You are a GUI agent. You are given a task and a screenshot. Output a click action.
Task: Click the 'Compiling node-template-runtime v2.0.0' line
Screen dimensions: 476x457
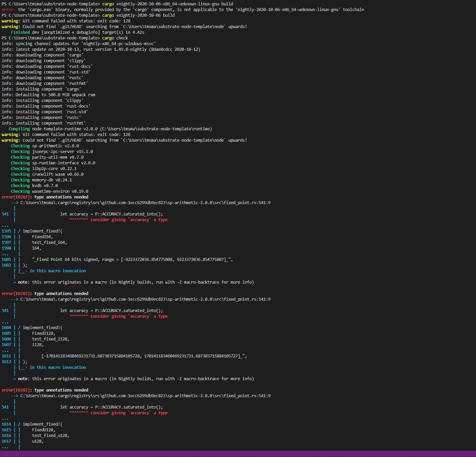tap(110, 129)
